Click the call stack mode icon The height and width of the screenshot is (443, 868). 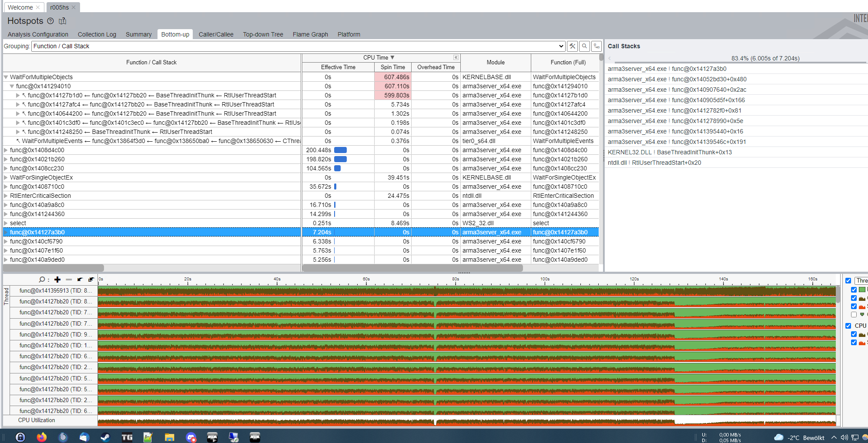coord(597,46)
